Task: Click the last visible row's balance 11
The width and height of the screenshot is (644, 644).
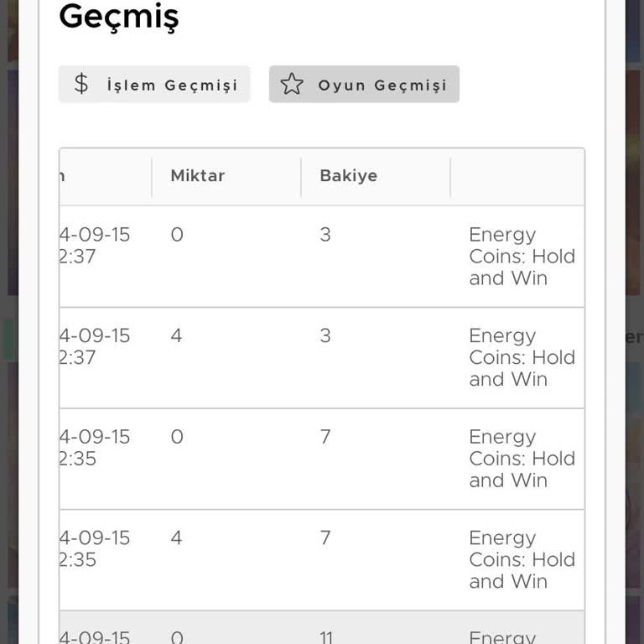Action: (326, 637)
